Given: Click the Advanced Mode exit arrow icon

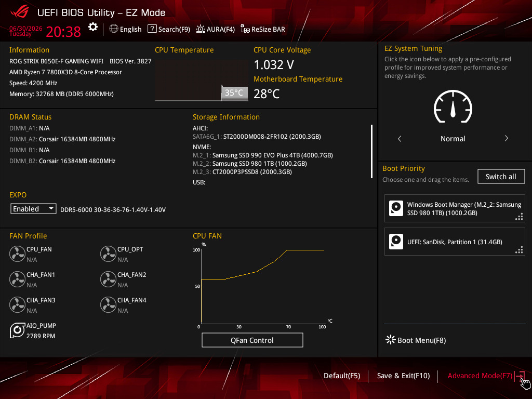Looking at the screenshot, I should pyautogui.click(x=520, y=376).
